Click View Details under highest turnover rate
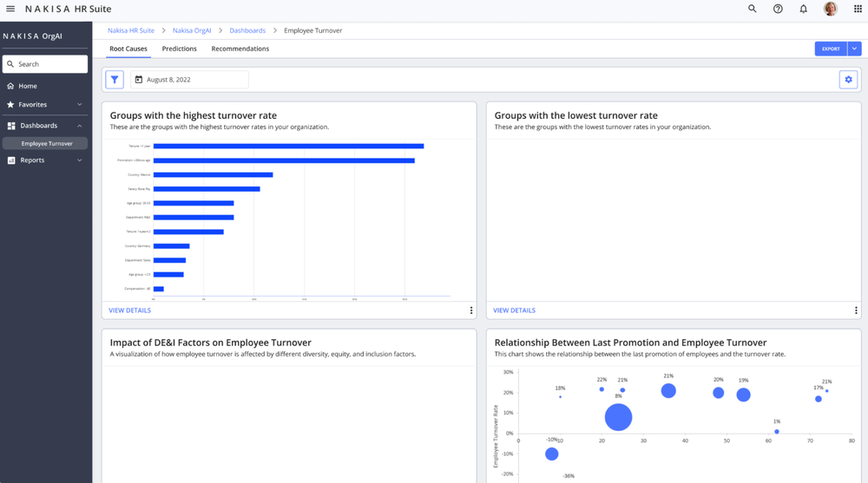The height and width of the screenshot is (483, 868). coord(129,310)
